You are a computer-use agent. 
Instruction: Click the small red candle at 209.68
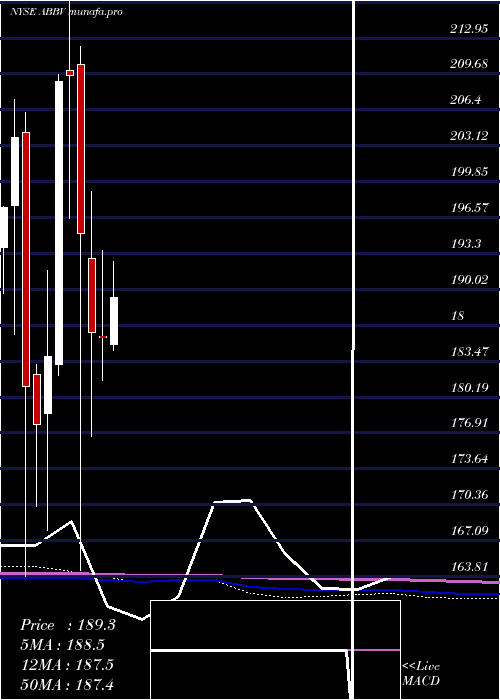[x=70, y=73]
